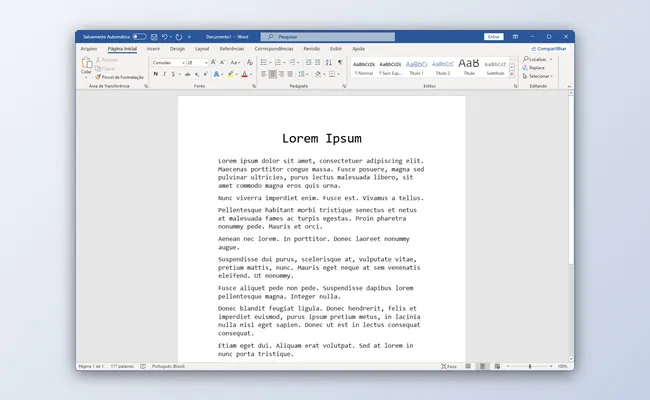This screenshot has width=650, height=400.
Task: Clear all formatting icon
Action: coord(250,63)
